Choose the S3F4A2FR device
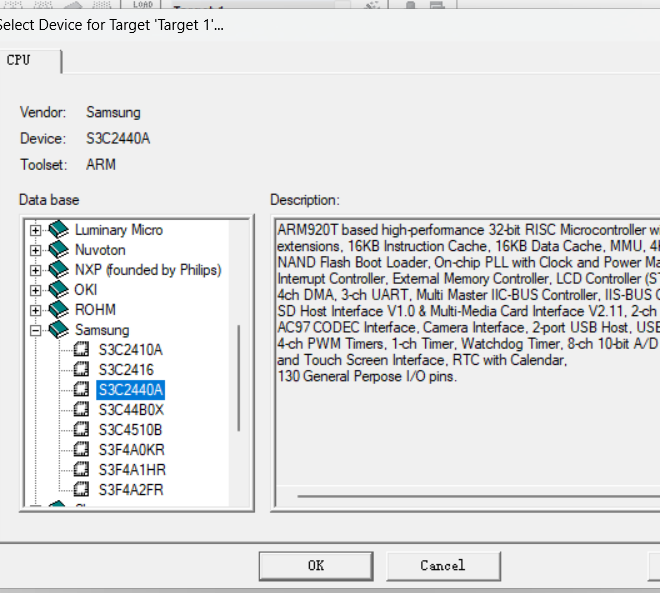The image size is (660, 593). 131,490
